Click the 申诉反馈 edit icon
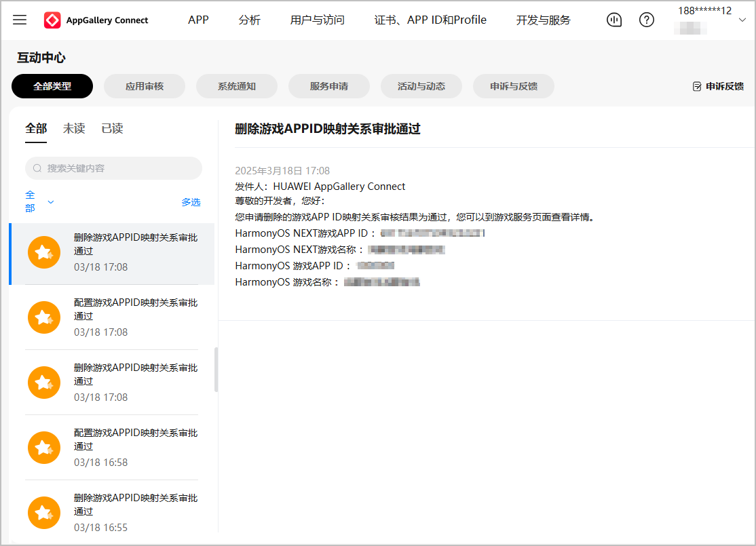 (696, 86)
